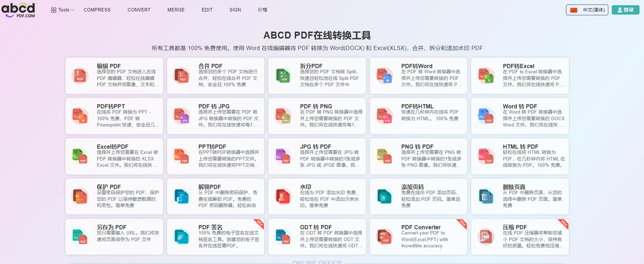Click the PDF转HTML tool icon

coord(385,116)
